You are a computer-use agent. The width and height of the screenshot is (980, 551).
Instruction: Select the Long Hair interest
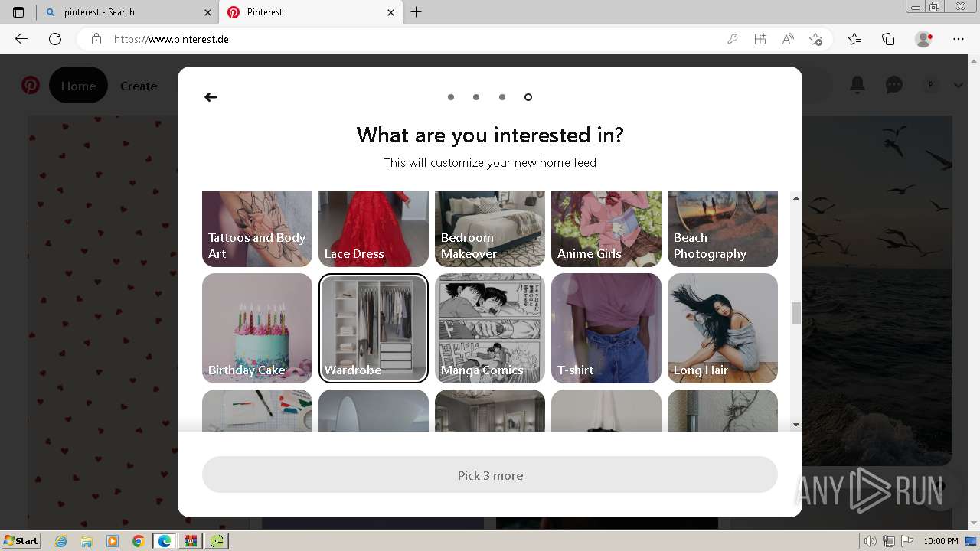pyautogui.click(x=723, y=328)
